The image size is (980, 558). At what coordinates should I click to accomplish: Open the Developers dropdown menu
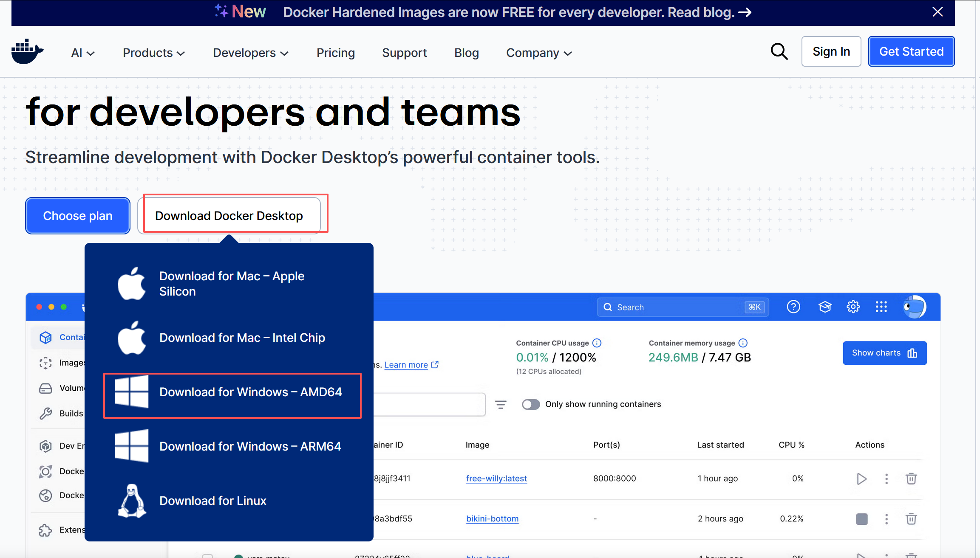(x=251, y=53)
